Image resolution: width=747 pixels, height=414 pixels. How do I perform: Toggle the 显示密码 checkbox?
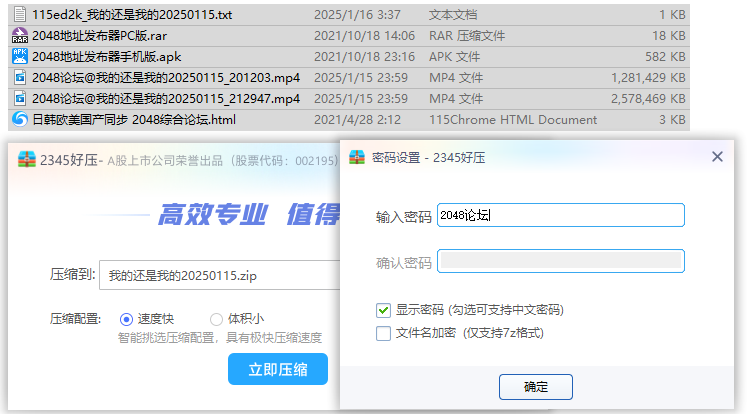[x=383, y=310]
